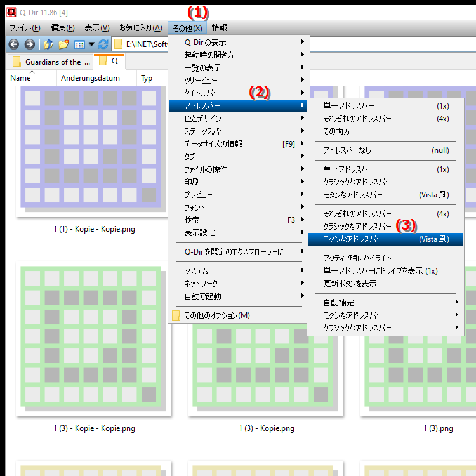Expand 一覧の表示 submenu
This screenshot has width=476, height=476.
click(x=238, y=68)
